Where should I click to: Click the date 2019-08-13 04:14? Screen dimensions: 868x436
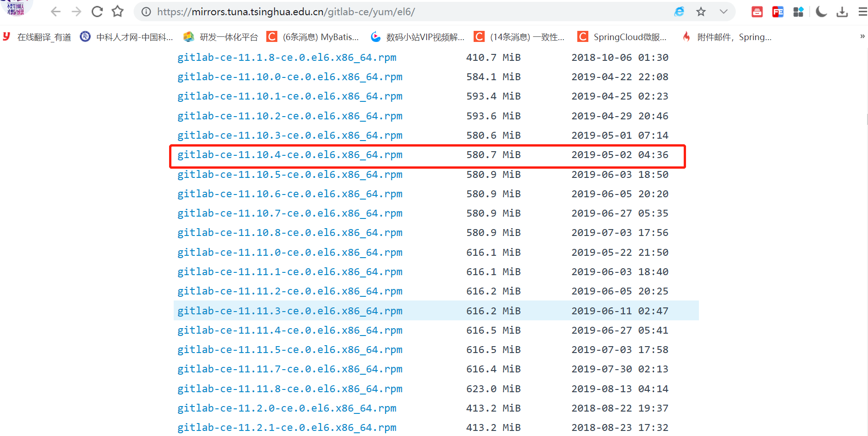pos(620,389)
